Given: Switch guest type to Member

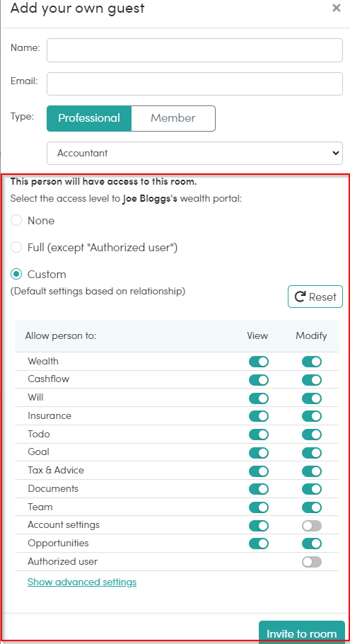Looking at the screenshot, I should (x=173, y=118).
